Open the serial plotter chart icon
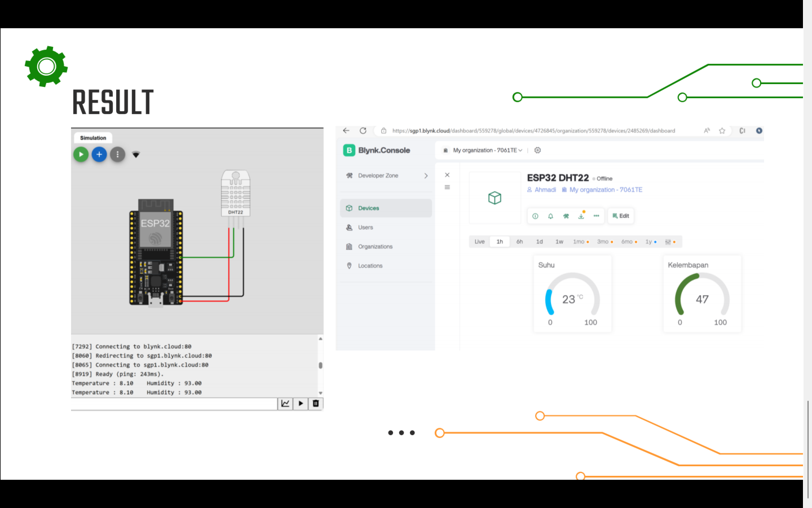Viewport: 812px width, 508px height. [285, 403]
